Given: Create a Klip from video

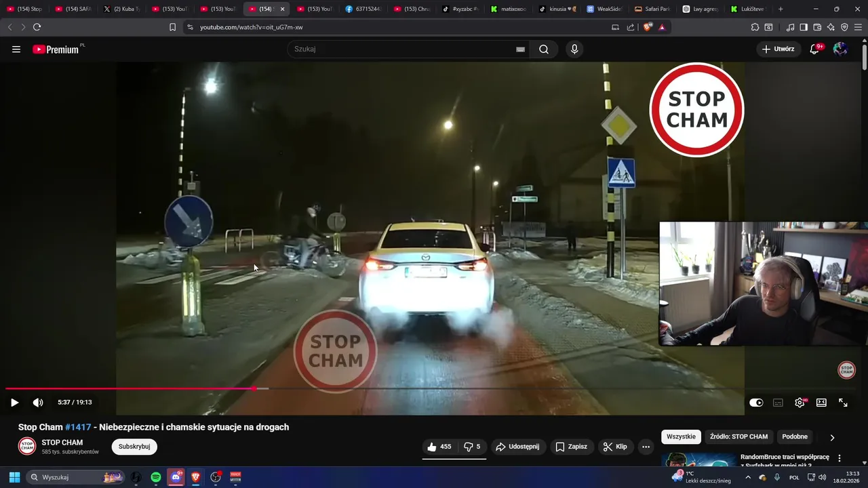Looking at the screenshot, I should click(616, 447).
